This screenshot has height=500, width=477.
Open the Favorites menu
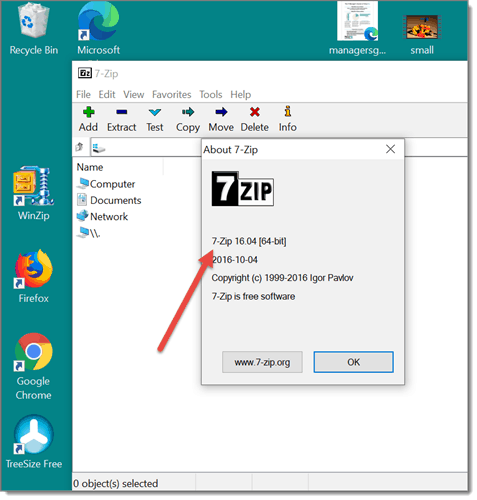[172, 95]
